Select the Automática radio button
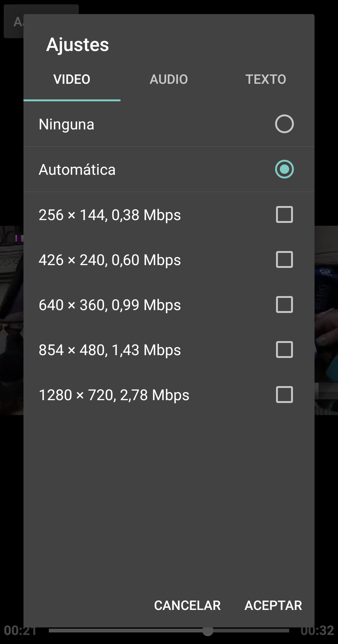 point(284,169)
